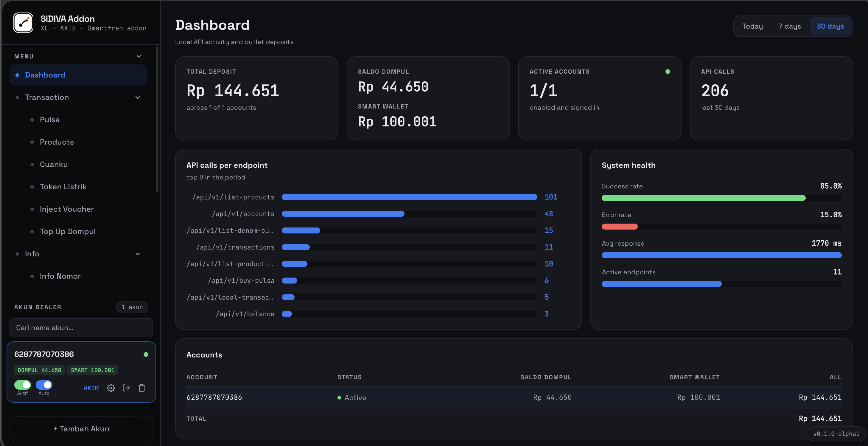Collapse the Info submenu chevron

pyautogui.click(x=138, y=254)
